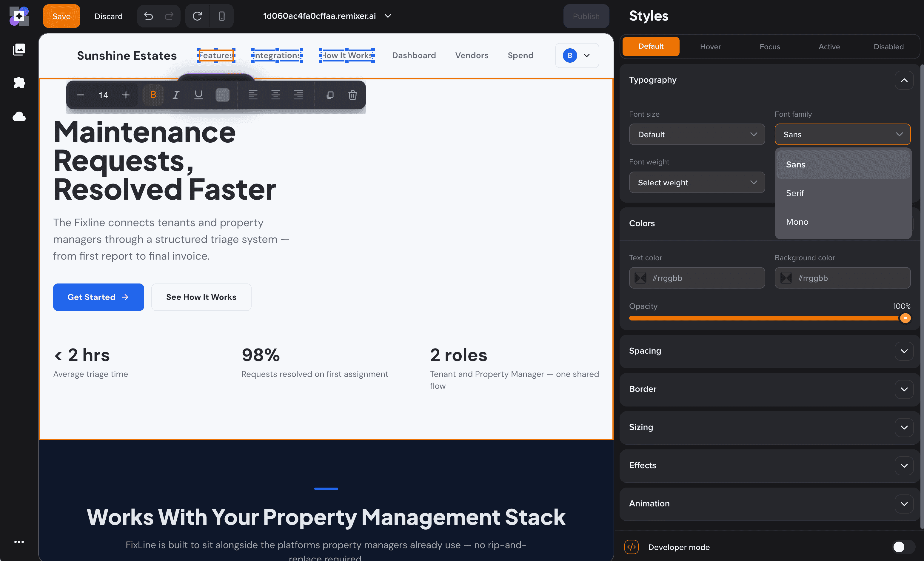Expand the Animation section
This screenshot has height=561, width=924.
click(x=904, y=504)
